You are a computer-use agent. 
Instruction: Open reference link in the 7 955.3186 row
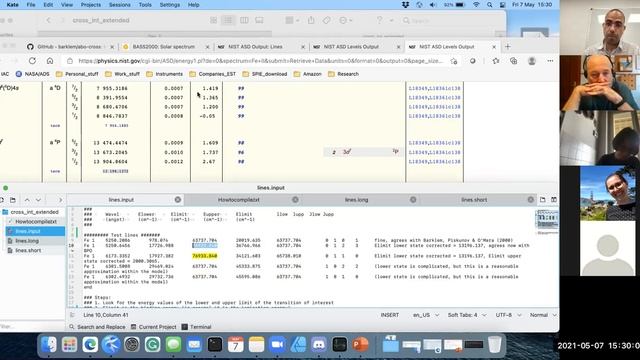coord(434,88)
